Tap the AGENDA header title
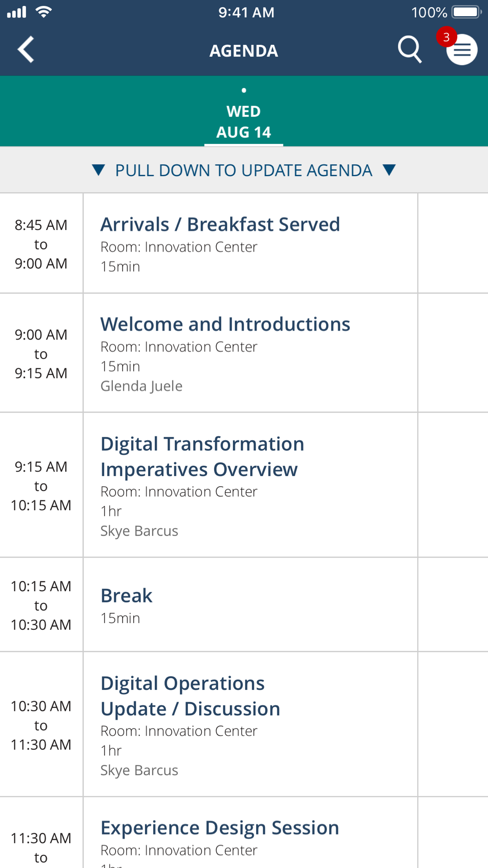The image size is (488, 868). point(244,51)
